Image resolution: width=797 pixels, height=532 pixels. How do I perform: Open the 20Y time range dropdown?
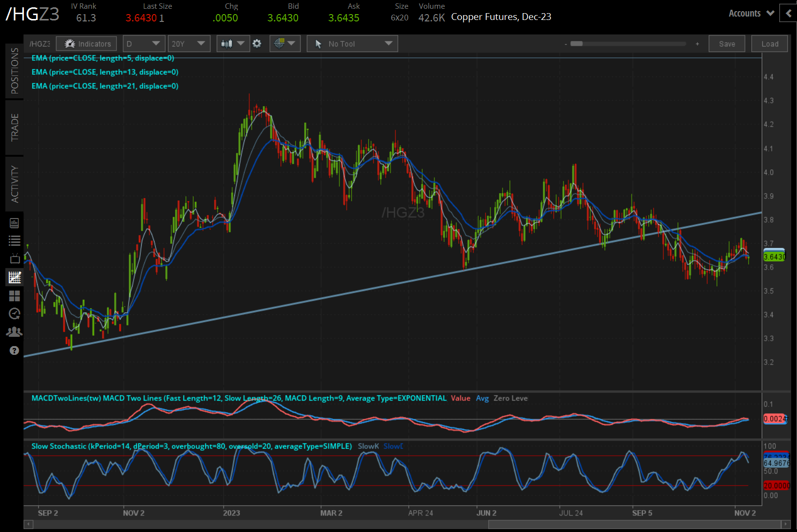(189, 44)
